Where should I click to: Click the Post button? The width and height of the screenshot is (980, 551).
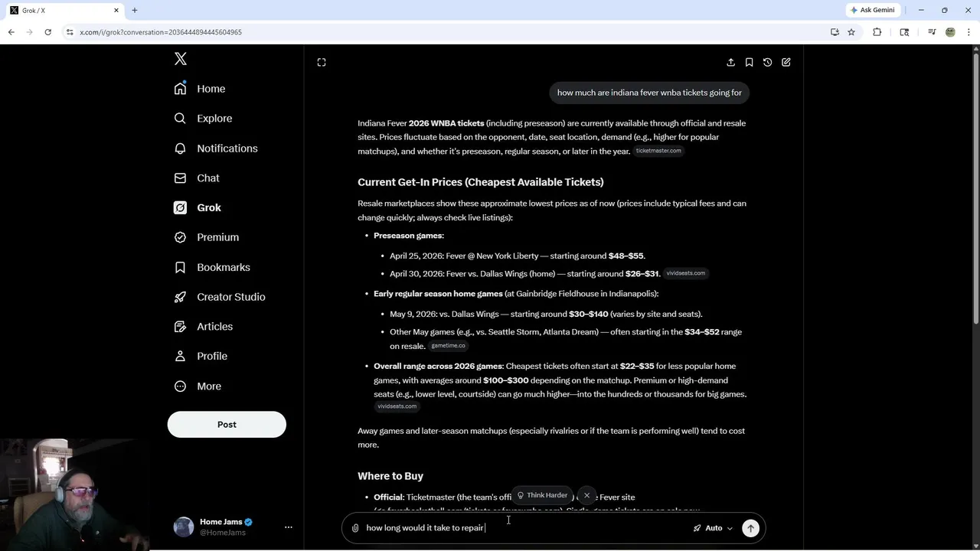[227, 425]
